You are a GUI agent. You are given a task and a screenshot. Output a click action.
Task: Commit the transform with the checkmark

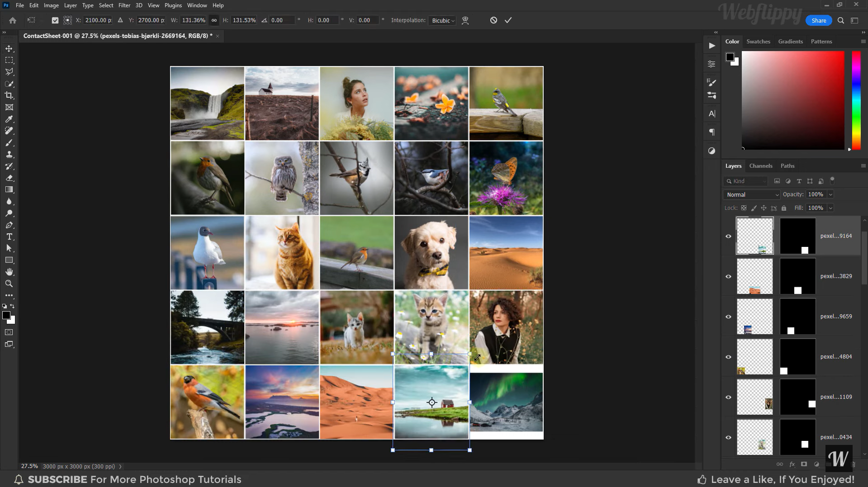click(508, 20)
